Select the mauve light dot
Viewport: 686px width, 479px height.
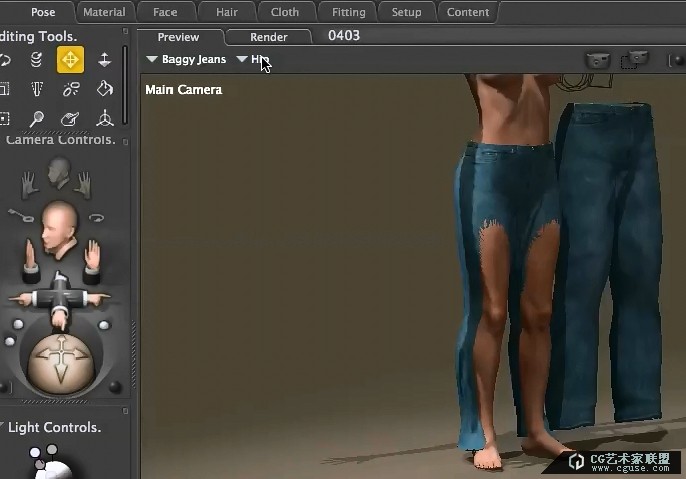[x=39, y=464]
